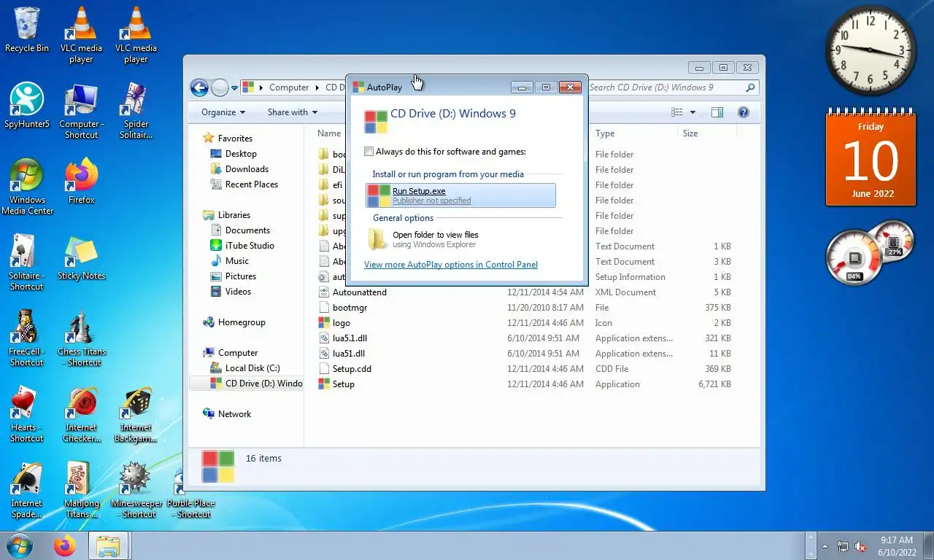This screenshot has width=934, height=560.
Task: Click the Explorer Back navigation arrow
Action: click(x=199, y=87)
